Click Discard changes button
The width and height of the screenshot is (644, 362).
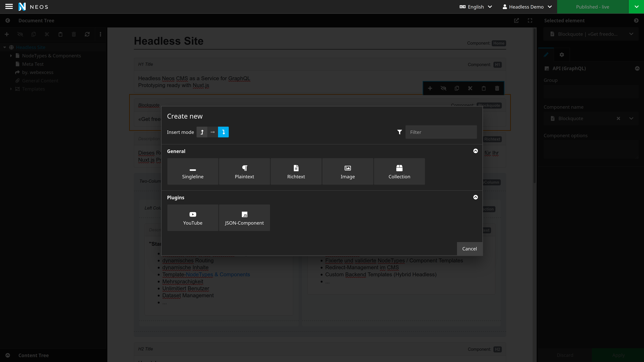(565, 355)
